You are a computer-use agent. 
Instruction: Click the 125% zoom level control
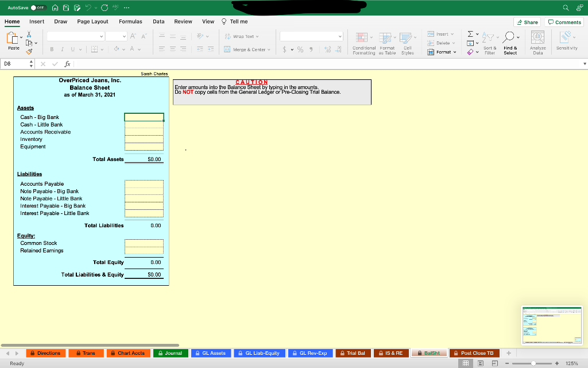[572, 363]
